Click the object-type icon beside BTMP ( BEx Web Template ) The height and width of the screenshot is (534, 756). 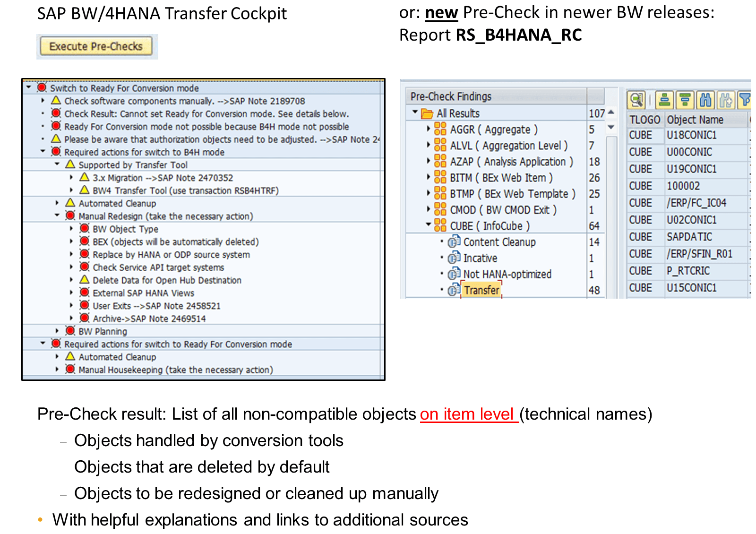tap(440, 193)
